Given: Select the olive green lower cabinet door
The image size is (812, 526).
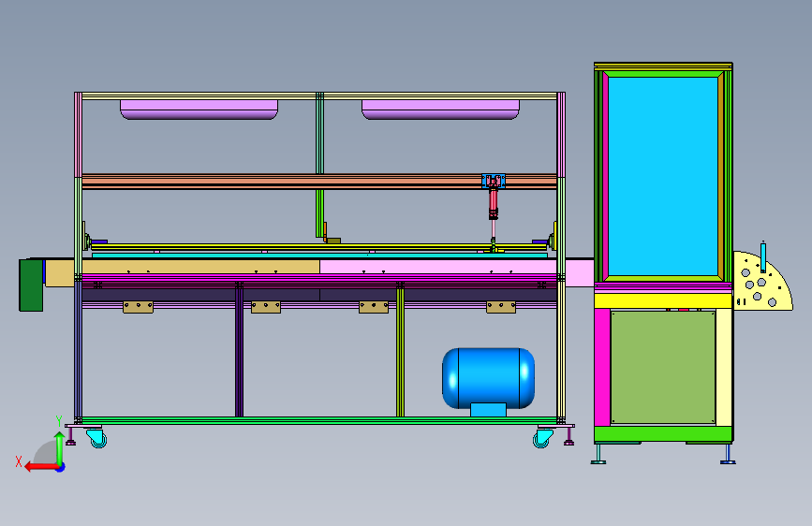Looking at the screenshot, I should pos(663,367).
